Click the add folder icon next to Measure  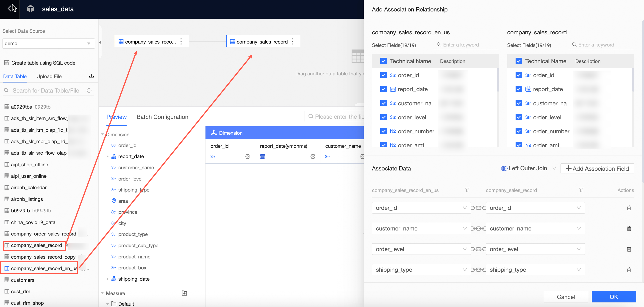click(184, 293)
